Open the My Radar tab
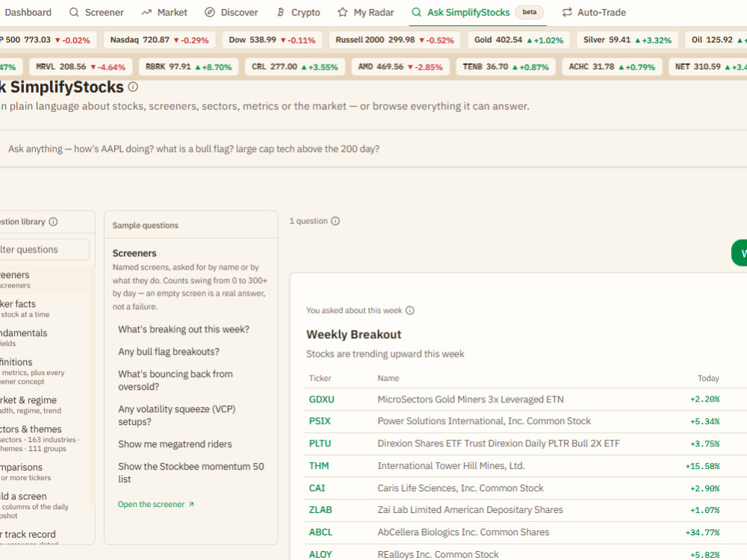The height and width of the screenshot is (560, 747). [x=366, y=13]
